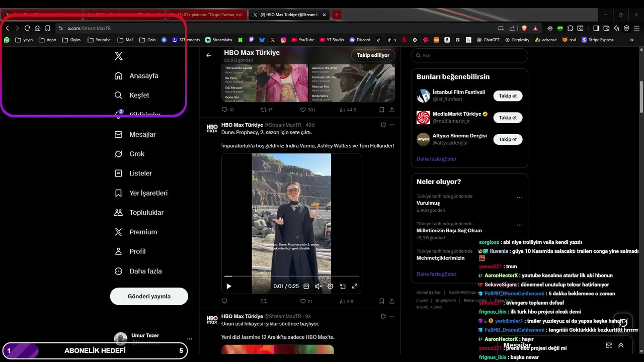
Task: Toggle picture-in-picture on the video
Action: pyautogui.click(x=343, y=286)
